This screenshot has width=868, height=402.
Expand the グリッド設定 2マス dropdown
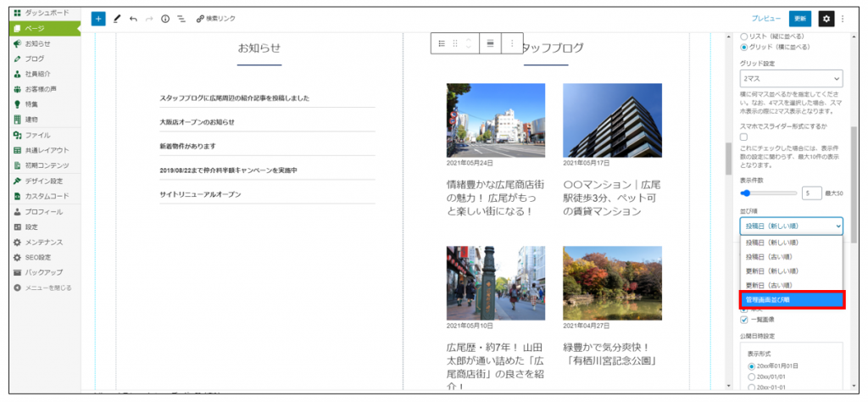tap(791, 77)
